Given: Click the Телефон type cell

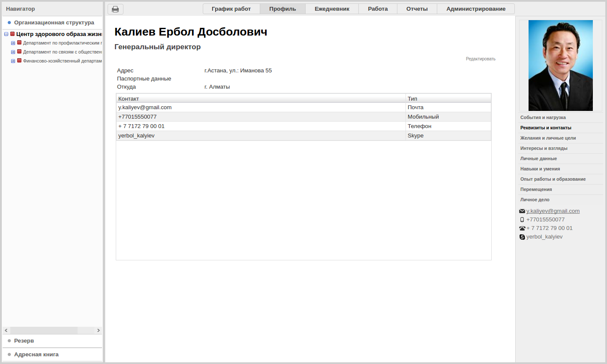Looking at the screenshot, I should (448, 126).
